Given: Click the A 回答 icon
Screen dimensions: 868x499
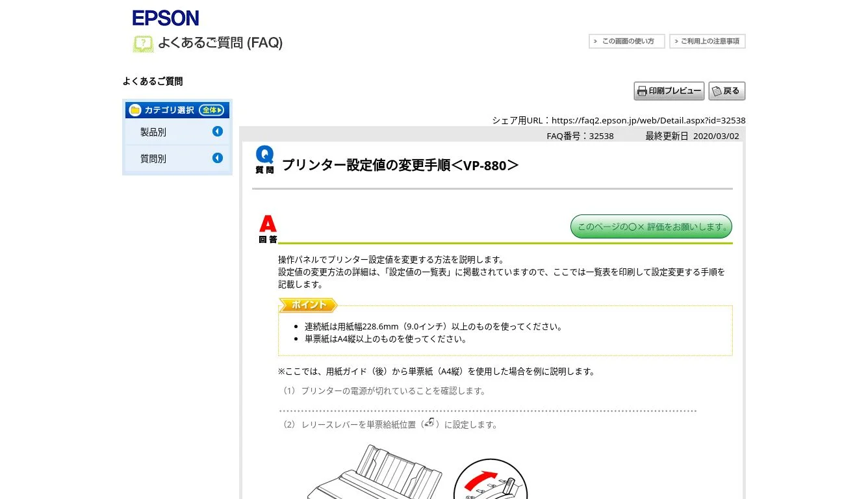Looking at the screenshot, I should click(x=268, y=229).
